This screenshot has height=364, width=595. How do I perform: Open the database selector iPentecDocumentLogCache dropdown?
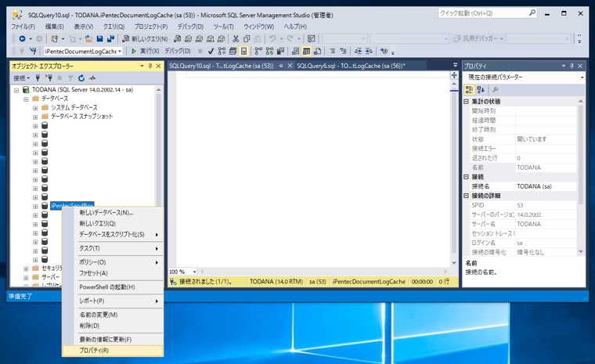tap(120, 51)
